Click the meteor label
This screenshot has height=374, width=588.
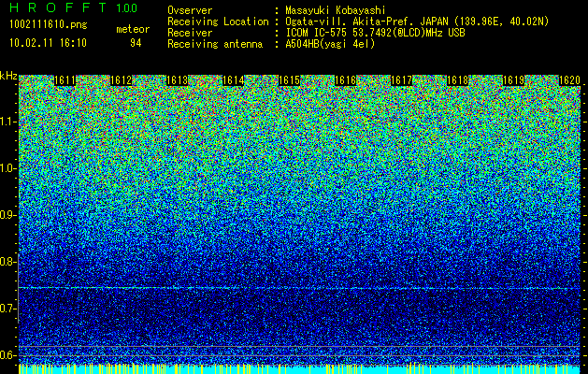pos(133,29)
